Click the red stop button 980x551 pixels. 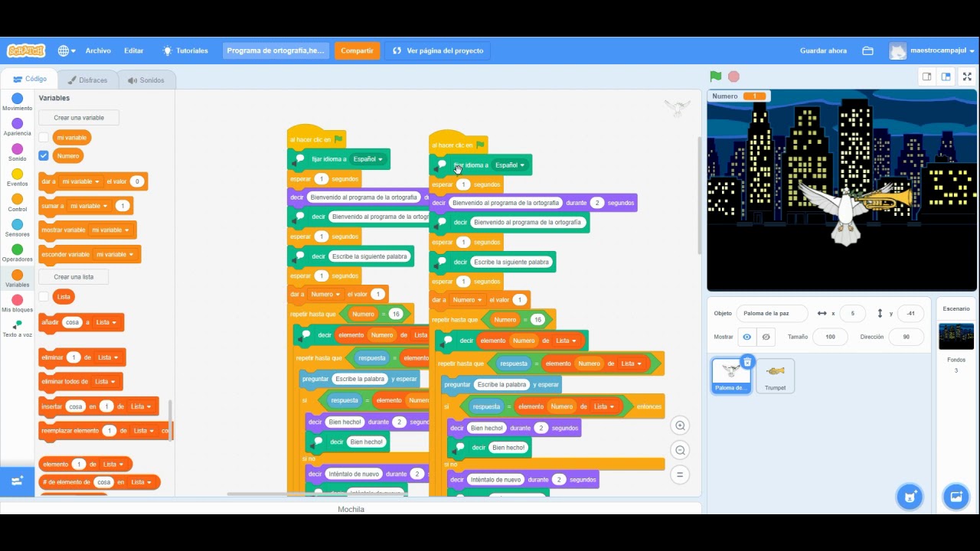(733, 77)
